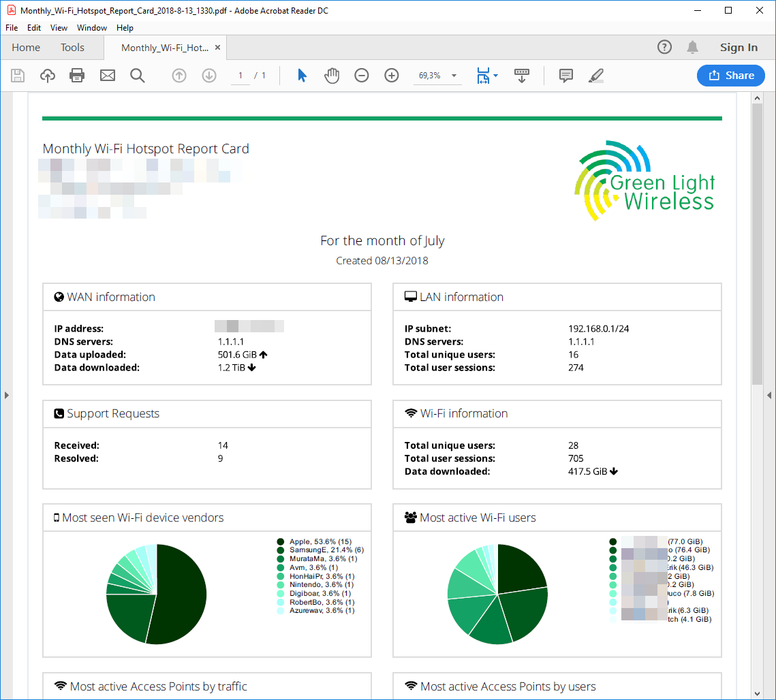Zoom in with the plus icon
776x700 pixels.
tap(392, 76)
